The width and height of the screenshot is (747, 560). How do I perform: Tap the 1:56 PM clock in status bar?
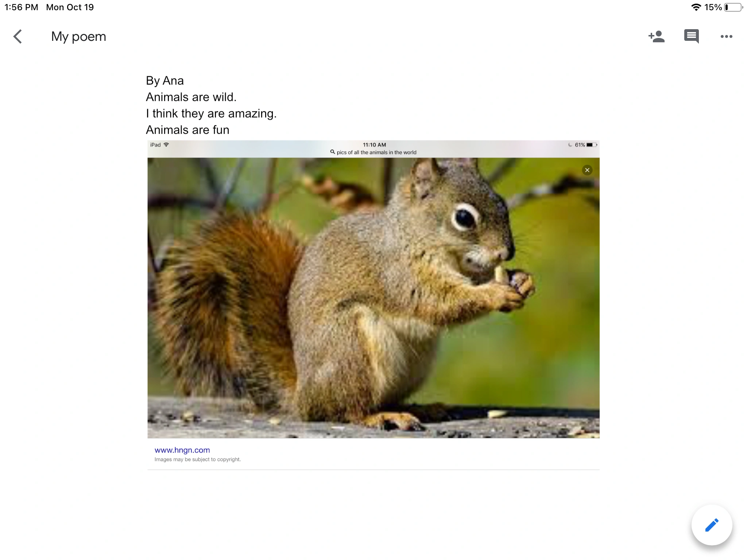[x=21, y=7]
